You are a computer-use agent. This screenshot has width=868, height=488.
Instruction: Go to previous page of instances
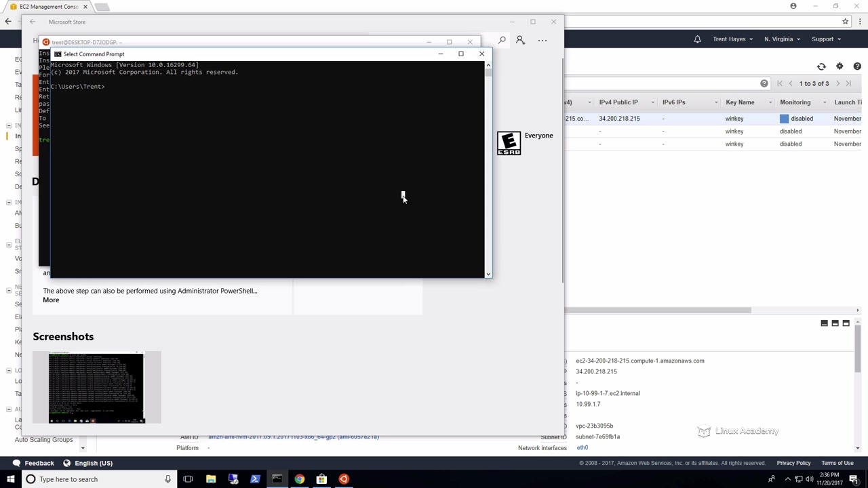791,83
